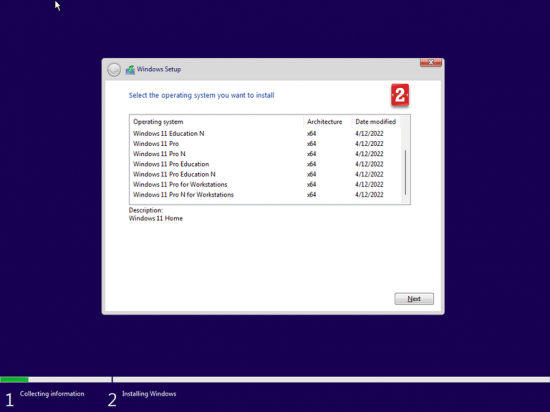
Task: Click the Windows 11 Home description text
Action: point(156,218)
